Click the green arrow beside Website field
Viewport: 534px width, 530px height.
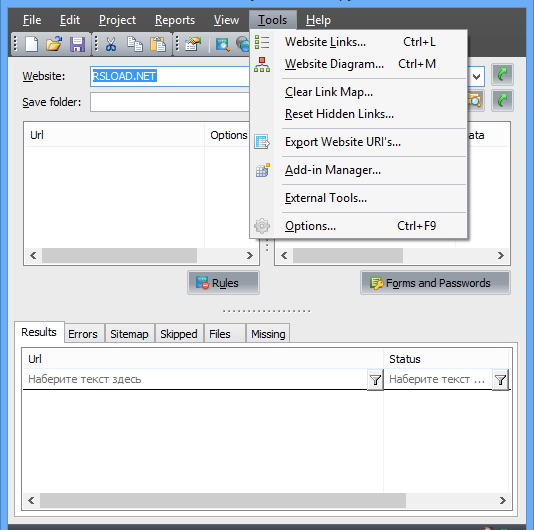[502, 75]
